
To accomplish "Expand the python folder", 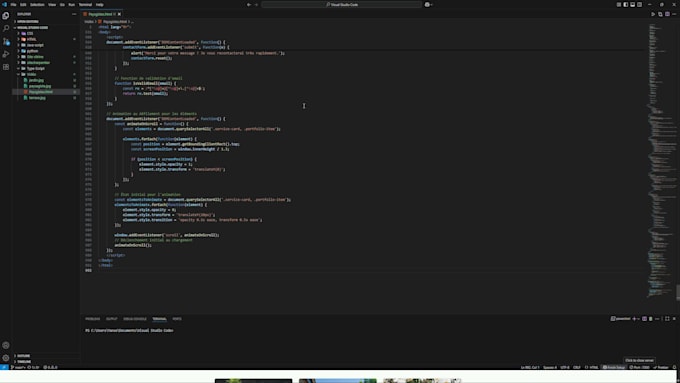I will 46,51.
